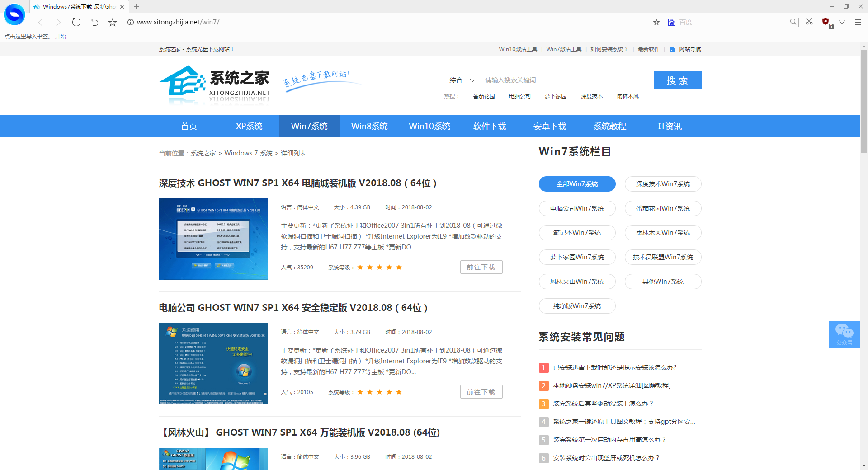The width and height of the screenshot is (868, 470).
Task: Click the undo close tab icon
Action: pyautogui.click(x=94, y=22)
